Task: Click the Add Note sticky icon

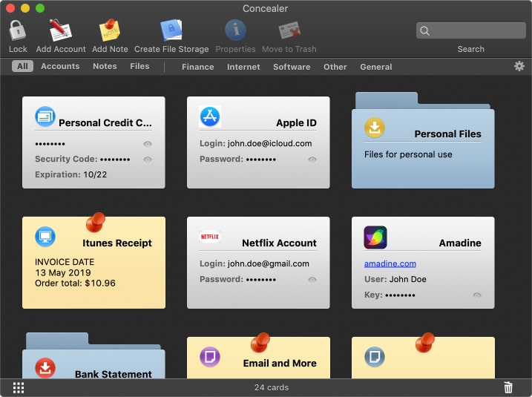Action: pyautogui.click(x=109, y=30)
